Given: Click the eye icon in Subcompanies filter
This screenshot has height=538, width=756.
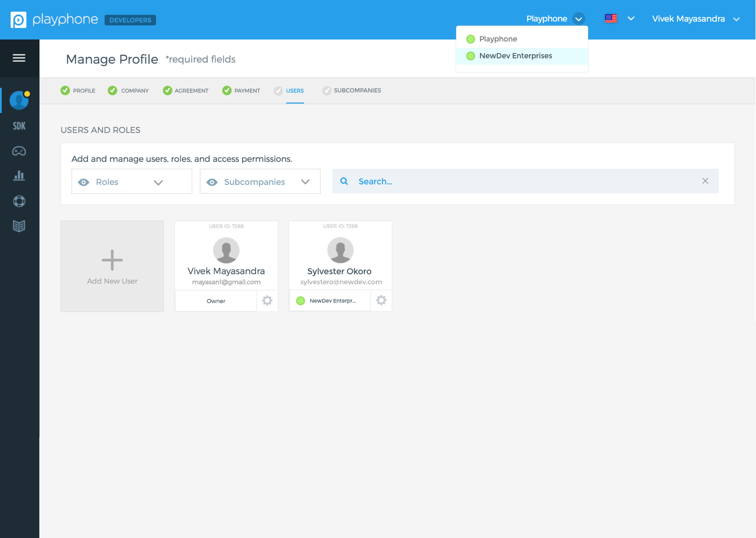Looking at the screenshot, I should click(x=212, y=182).
